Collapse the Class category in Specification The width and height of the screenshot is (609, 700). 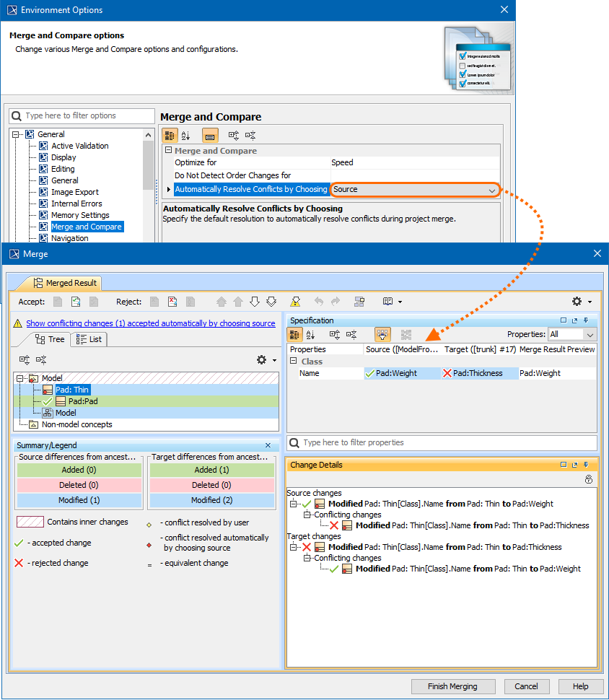tap(294, 362)
